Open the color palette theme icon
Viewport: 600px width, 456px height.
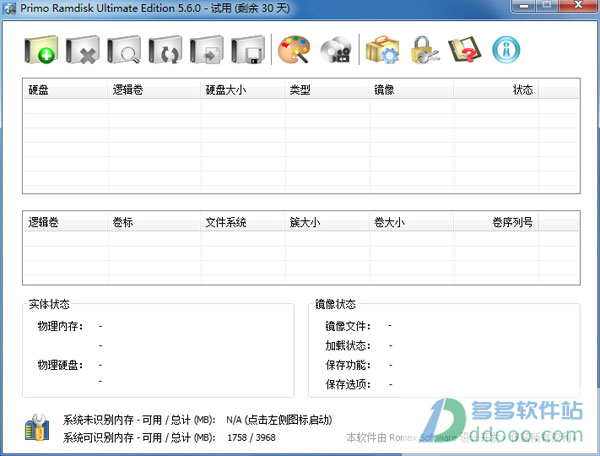click(294, 50)
